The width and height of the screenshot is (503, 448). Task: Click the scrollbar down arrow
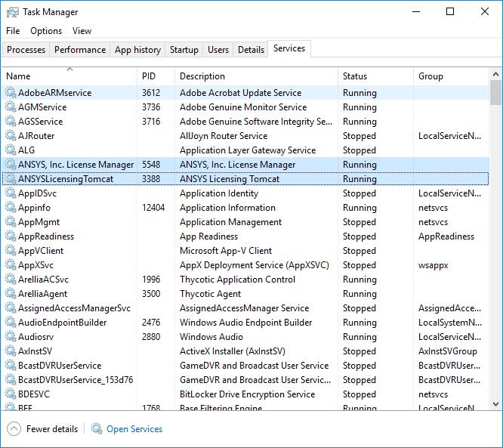[x=495, y=403]
